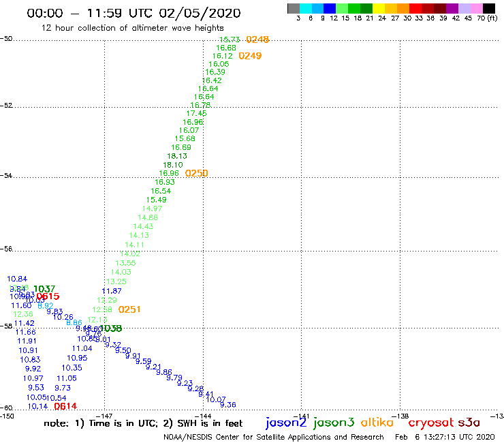Click the 18.10 wave height value
This screenshot has height=443, width=504.
[173, 165]
